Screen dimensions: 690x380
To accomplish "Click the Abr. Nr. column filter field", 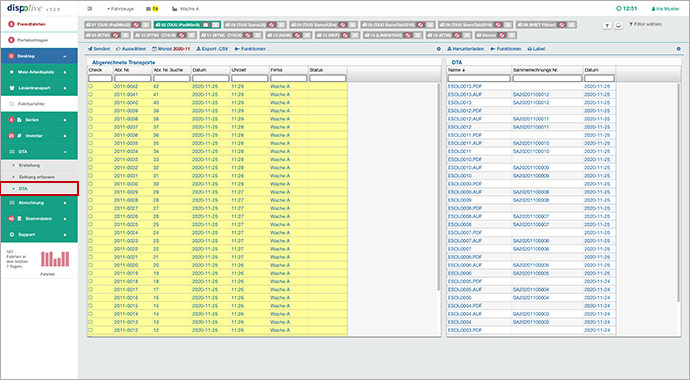I will (132, 78).
